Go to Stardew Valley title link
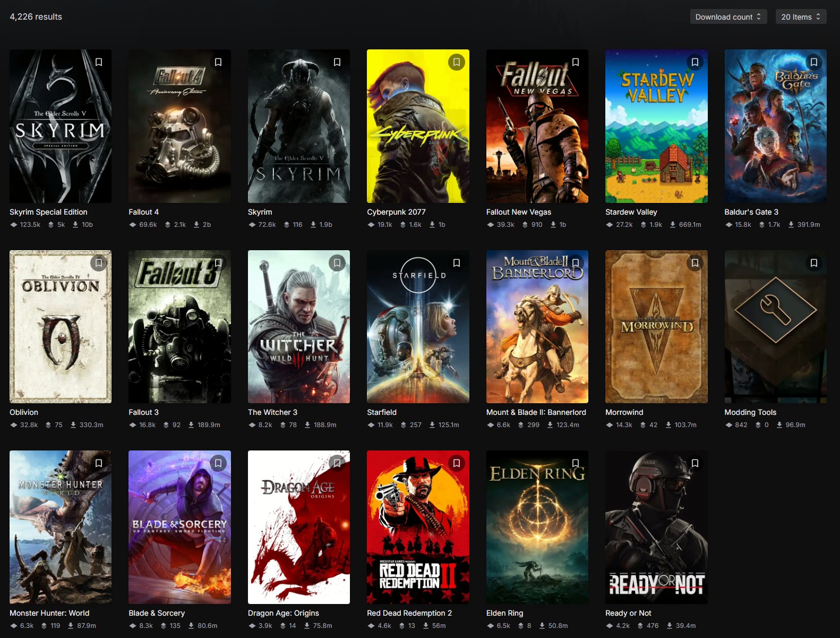This screenshot has height=638, width=840. pos(631,212)
